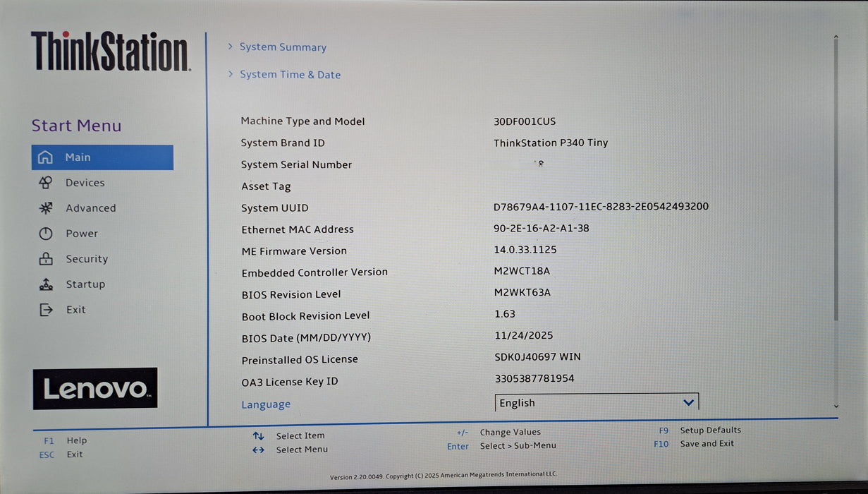Click the Exit arrow icon
Viewport: 868px width, 494px height.
pos(46,310)
